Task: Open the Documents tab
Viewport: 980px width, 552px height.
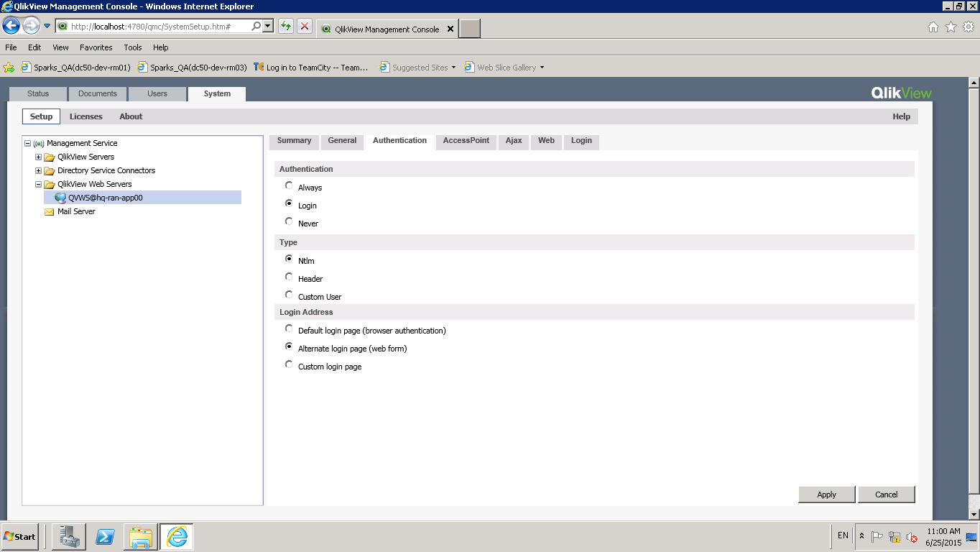Action: pos(98,94)
